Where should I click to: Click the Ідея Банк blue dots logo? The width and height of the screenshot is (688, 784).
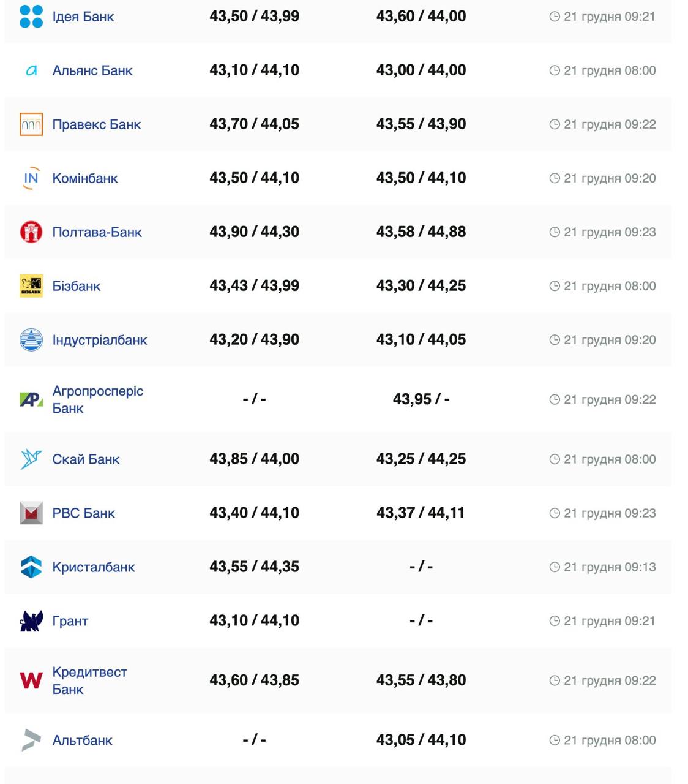[x=31, y=17]
